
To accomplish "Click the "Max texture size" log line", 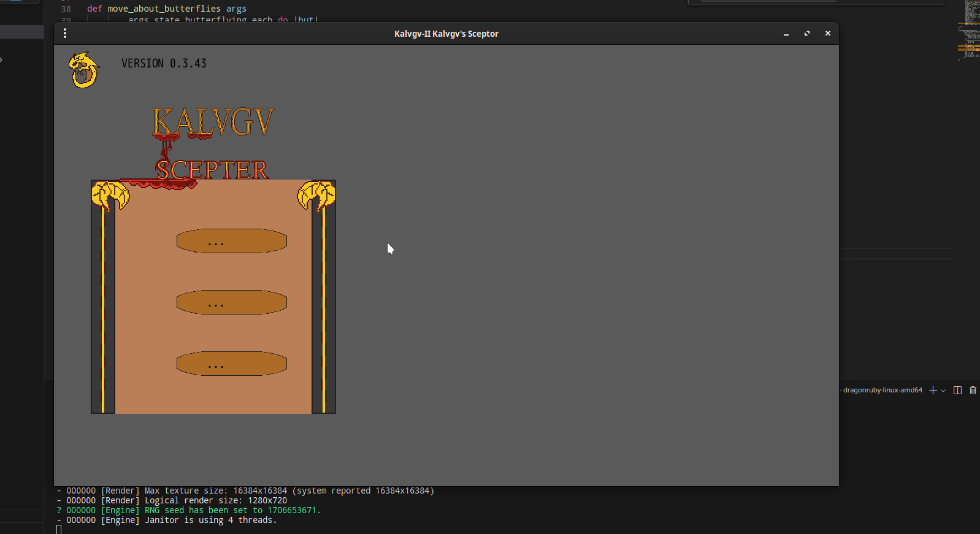I will point(245,490).
